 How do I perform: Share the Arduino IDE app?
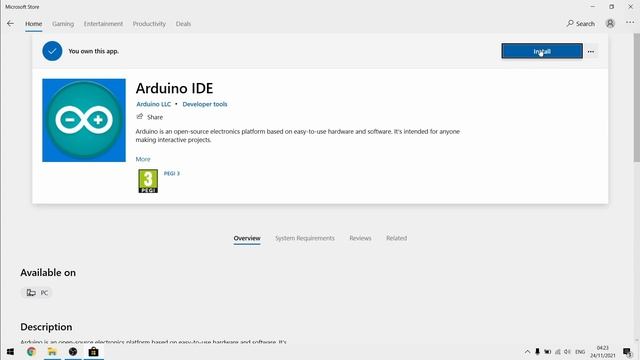[149, 117]
